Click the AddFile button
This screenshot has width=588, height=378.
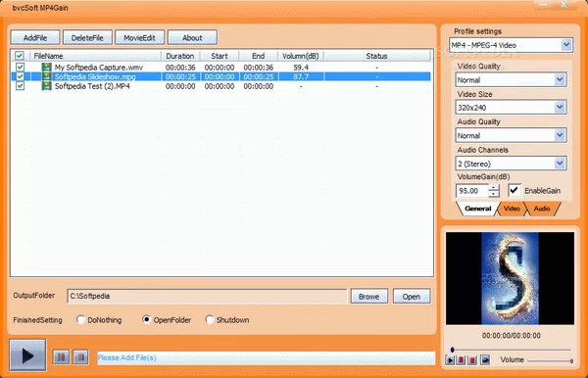pos(35,38)
